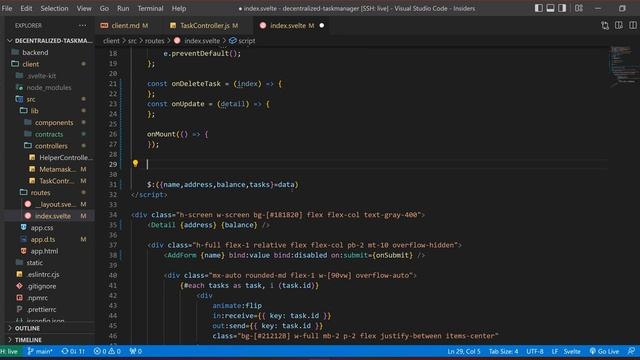
Task: Open the Metamask... controller file
Action: coord(57,169)
